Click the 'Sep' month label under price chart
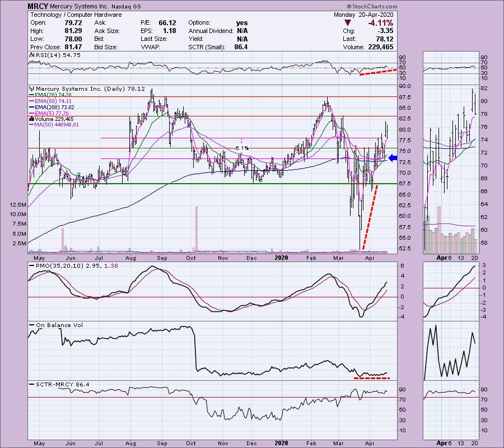Image resolution: width=504 pixels, height=448 pixels. point(162,258)
